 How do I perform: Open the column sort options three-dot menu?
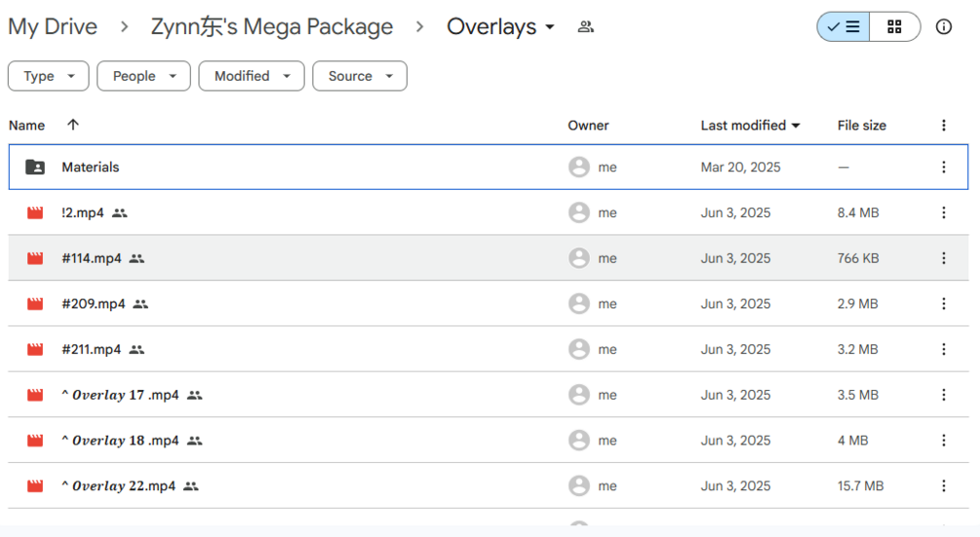pyautogui.click(x=943, y=126)
